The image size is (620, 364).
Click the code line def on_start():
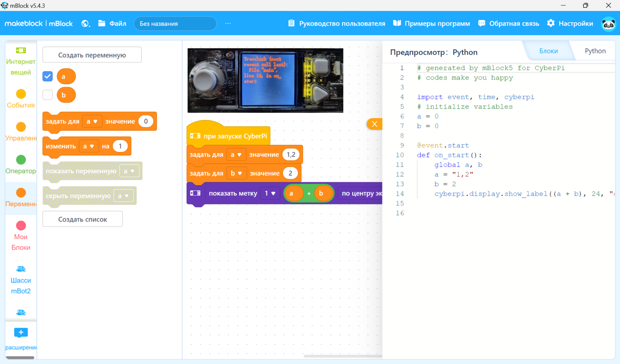pyautogui.click(x=449, y=155)
